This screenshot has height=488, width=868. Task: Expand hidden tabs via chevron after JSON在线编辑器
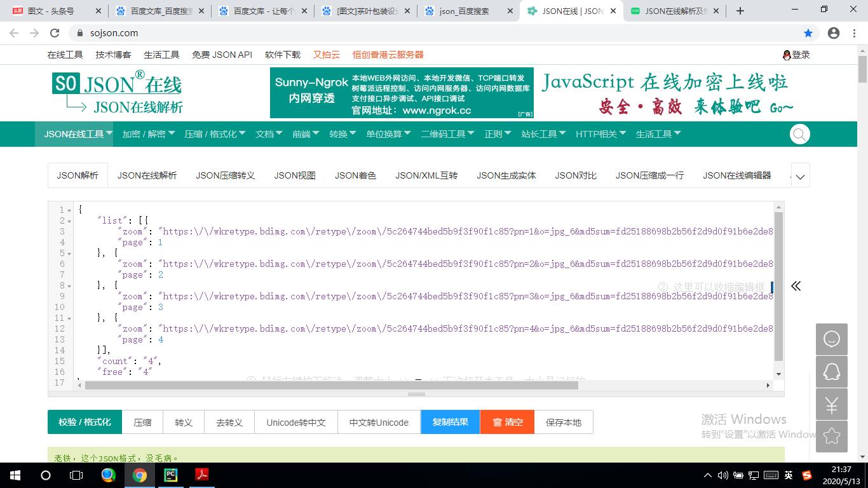[x=800, y=176]
